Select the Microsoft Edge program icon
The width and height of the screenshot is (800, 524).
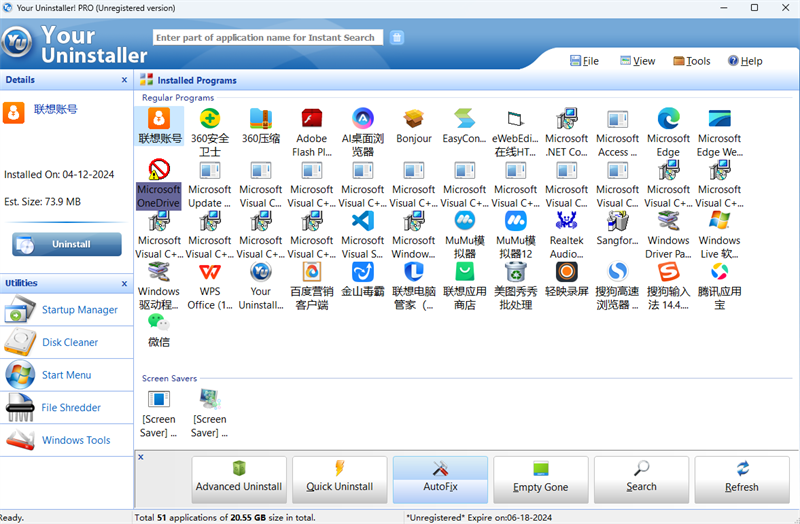click(668, 121)
